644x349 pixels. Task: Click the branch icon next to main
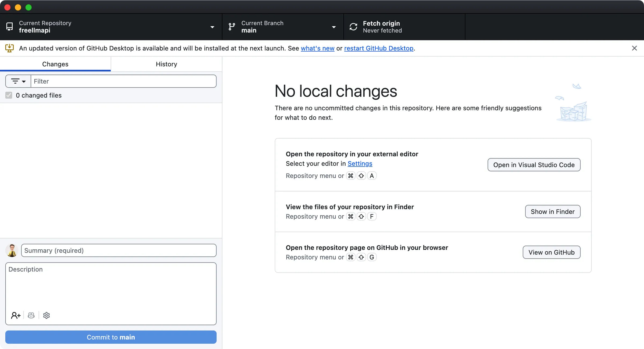point(232,27)
